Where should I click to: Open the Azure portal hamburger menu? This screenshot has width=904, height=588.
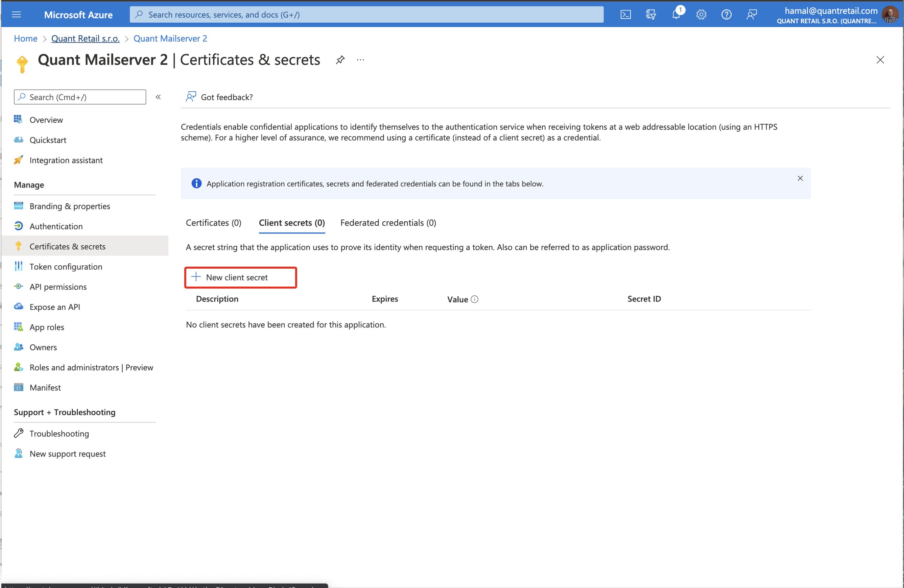click(16, 15)
